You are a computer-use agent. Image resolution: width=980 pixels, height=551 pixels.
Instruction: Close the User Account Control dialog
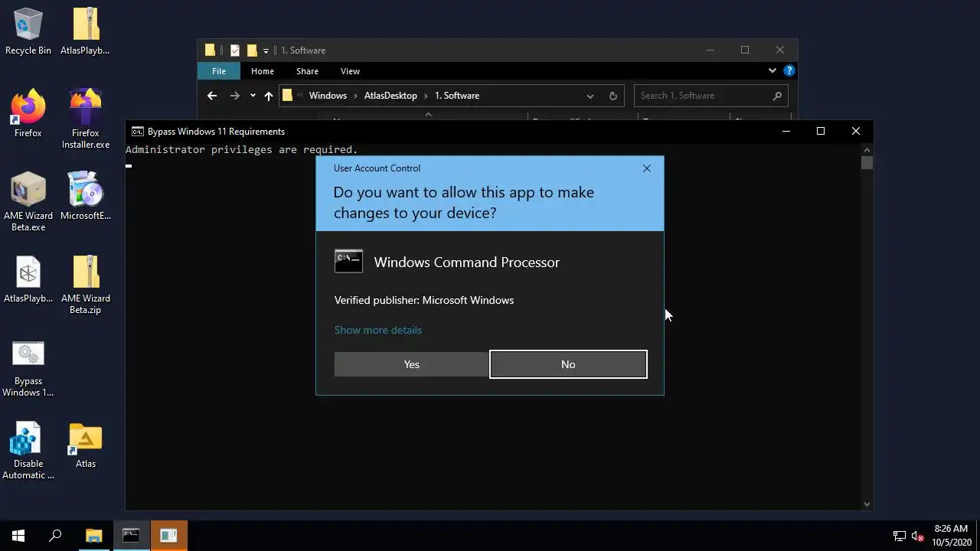[647, 168]
